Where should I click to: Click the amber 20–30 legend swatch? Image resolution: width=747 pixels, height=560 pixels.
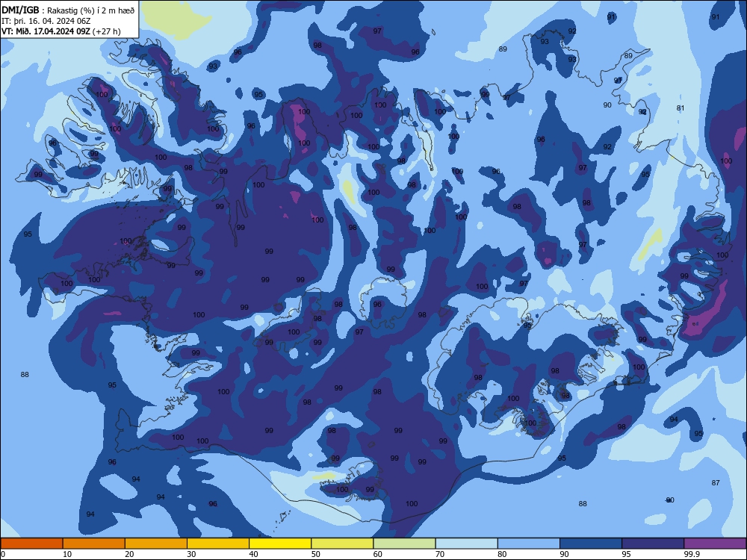[x=156, y=544]
